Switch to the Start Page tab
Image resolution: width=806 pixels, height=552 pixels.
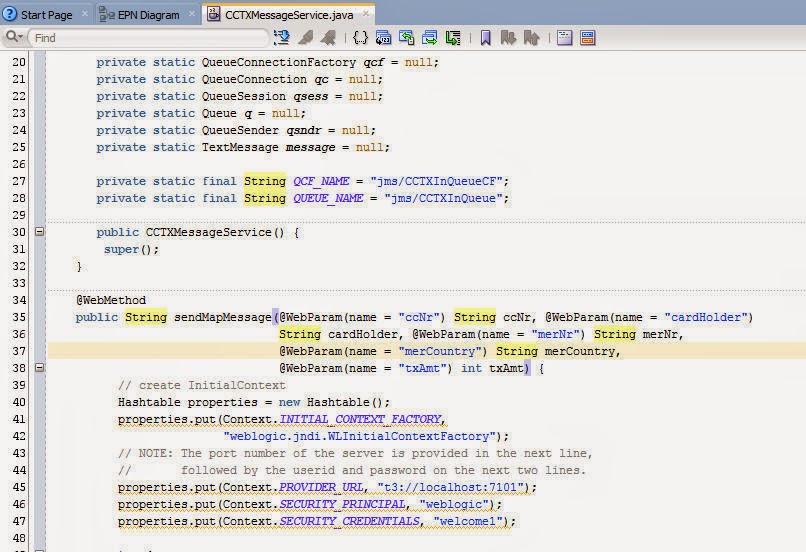coord(46,15)
